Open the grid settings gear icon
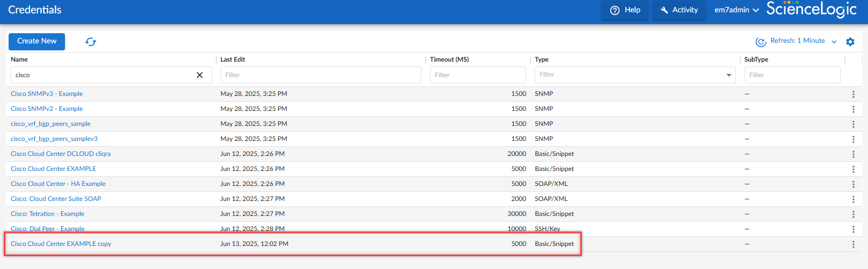The width and height of the screenshot is (868, 269). tap(850, 42)
